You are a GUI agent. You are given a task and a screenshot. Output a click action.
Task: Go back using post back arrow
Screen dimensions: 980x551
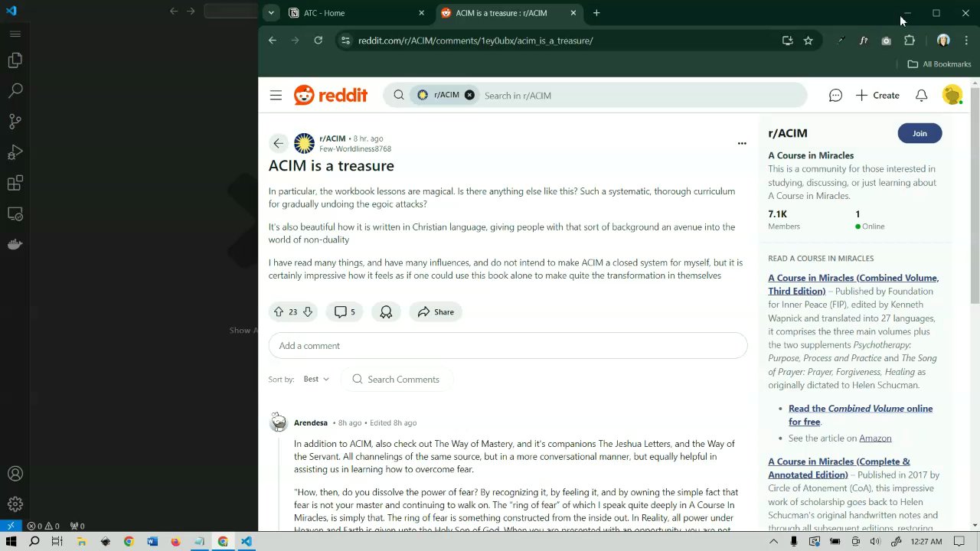click(x=279, y=144)
